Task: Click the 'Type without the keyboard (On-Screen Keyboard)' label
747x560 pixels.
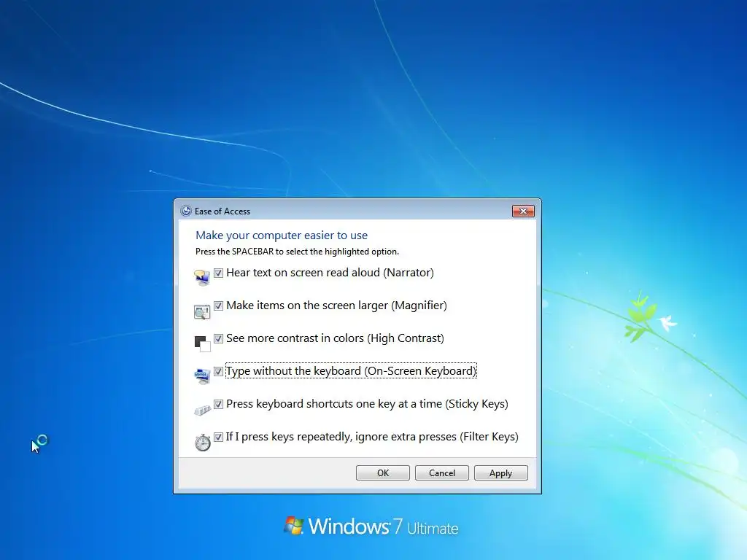Action: (x=351, y=371)
